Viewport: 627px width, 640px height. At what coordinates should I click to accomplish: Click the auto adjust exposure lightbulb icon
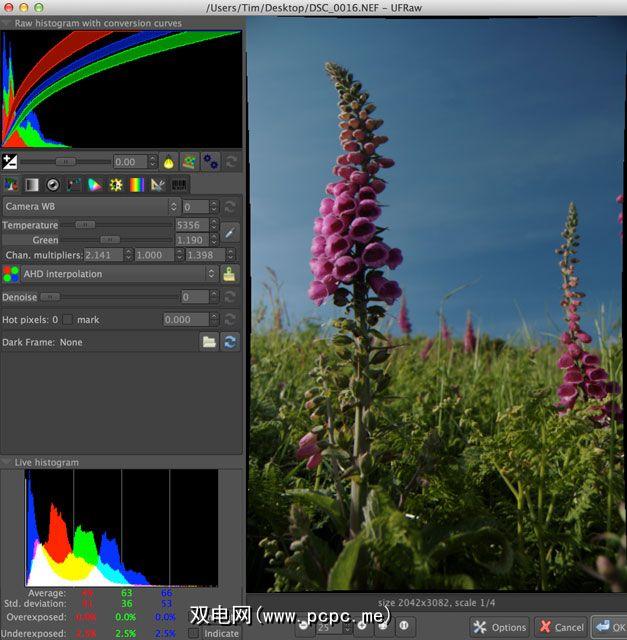click(168, 161)
